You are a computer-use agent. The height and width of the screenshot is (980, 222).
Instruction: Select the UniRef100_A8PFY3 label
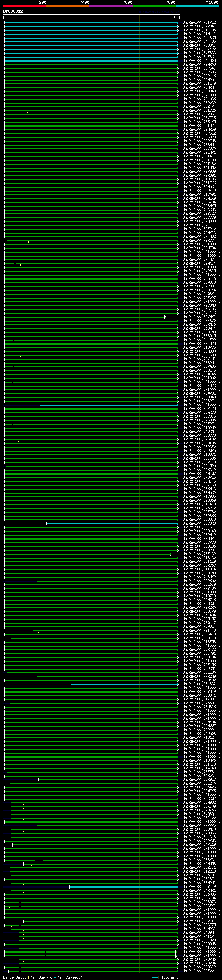(199, 408)
